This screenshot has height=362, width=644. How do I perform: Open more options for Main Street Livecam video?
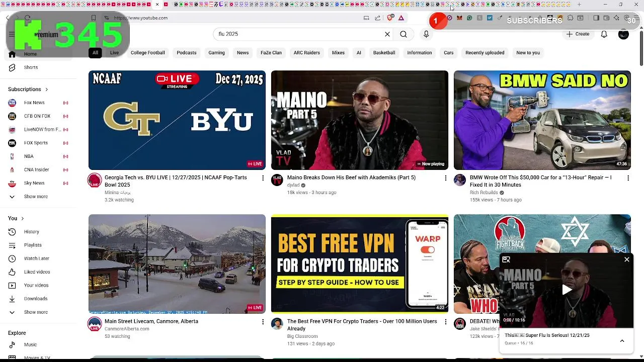(263, 322)
